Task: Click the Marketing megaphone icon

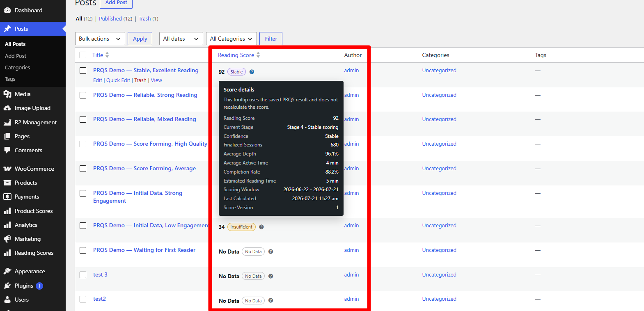Action: [7, 239]
